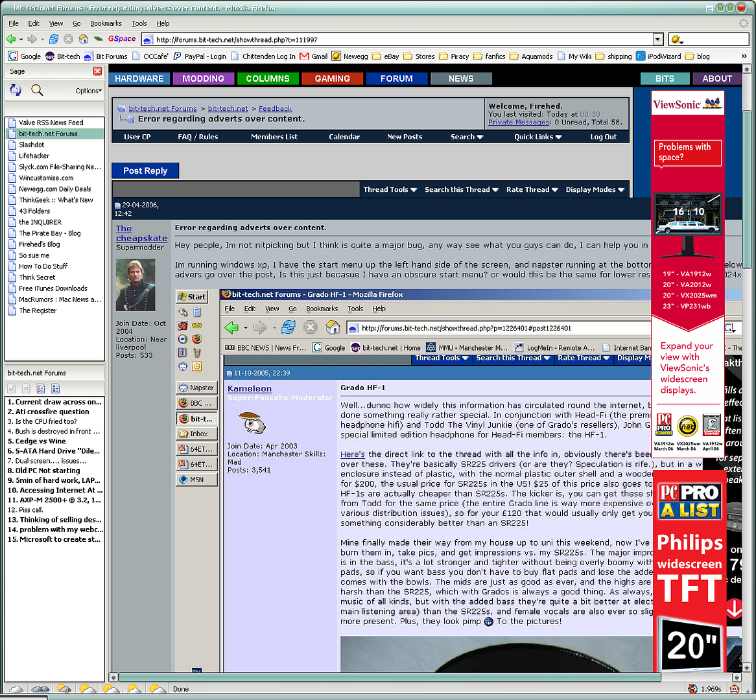Go to the Home page via the house icon
The image size is (756, 700).
[x=83, y=40]
